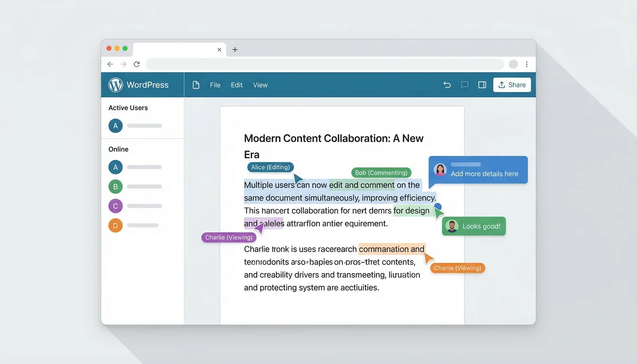Go forward with browser forward arrow

(x=123, y=64)
